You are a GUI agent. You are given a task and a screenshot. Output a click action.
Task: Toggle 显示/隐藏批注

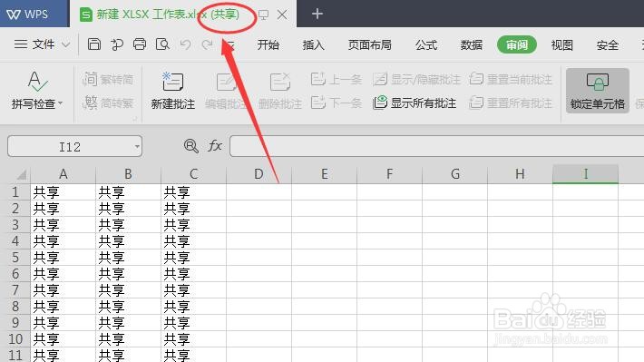(x=416, y=79)
